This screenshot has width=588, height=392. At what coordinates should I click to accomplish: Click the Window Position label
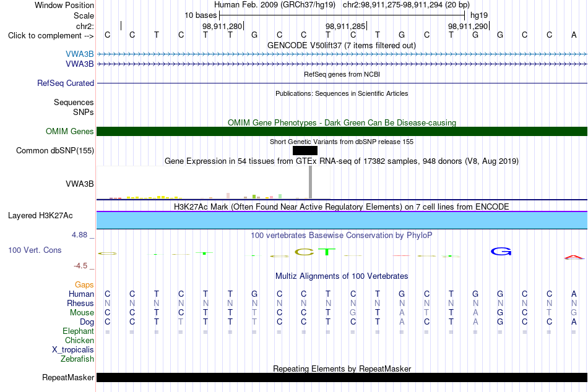64,5
